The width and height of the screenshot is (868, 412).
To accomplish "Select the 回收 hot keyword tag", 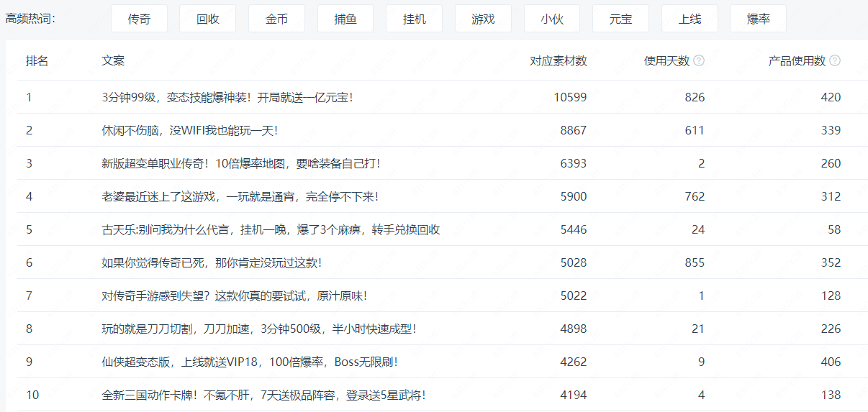I will pos(208,19).
